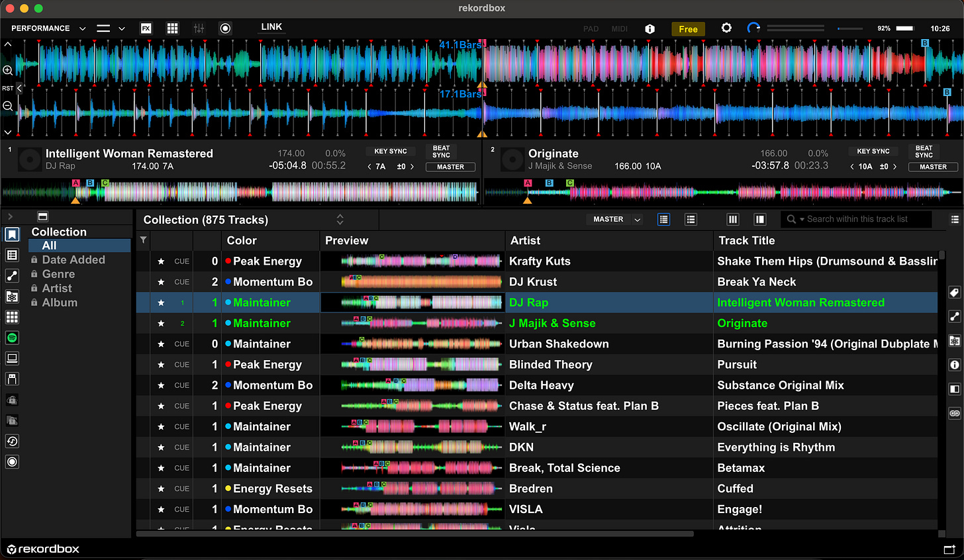Screen dimensions: 964x560
Task: Switch to the artwork list view icon
Action: (x=691, y=219)
